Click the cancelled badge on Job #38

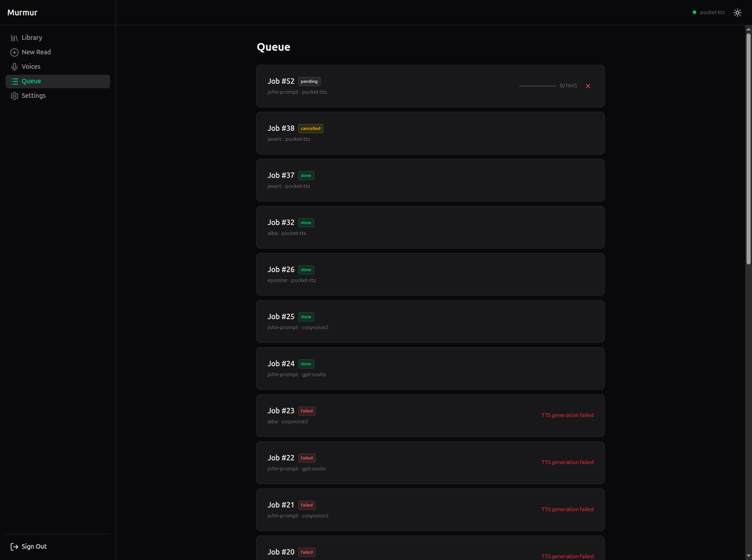[x=311, y=128]
